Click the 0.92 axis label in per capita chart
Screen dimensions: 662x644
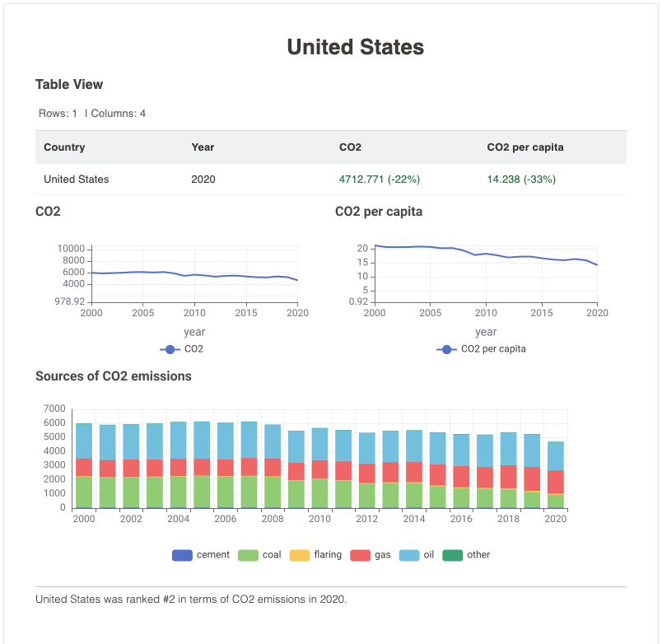358,301
